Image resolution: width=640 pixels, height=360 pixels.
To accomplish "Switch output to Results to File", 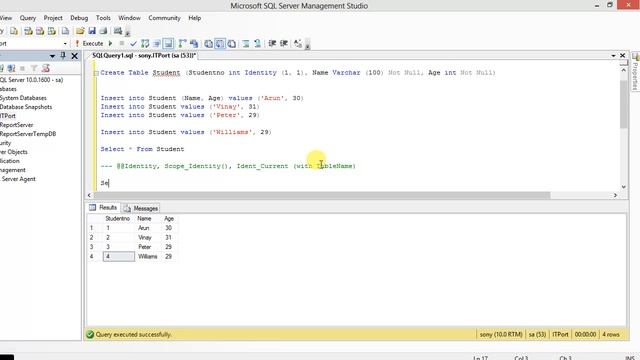I will [231, 43].
